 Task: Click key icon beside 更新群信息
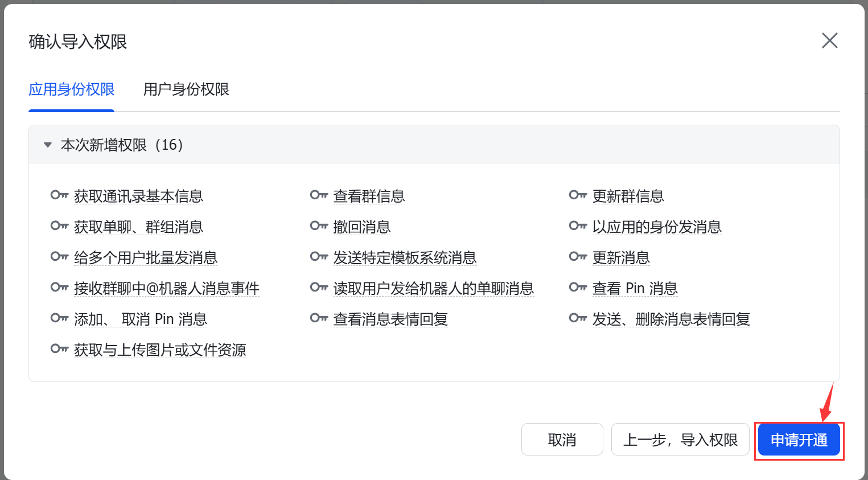click(578, 195)
